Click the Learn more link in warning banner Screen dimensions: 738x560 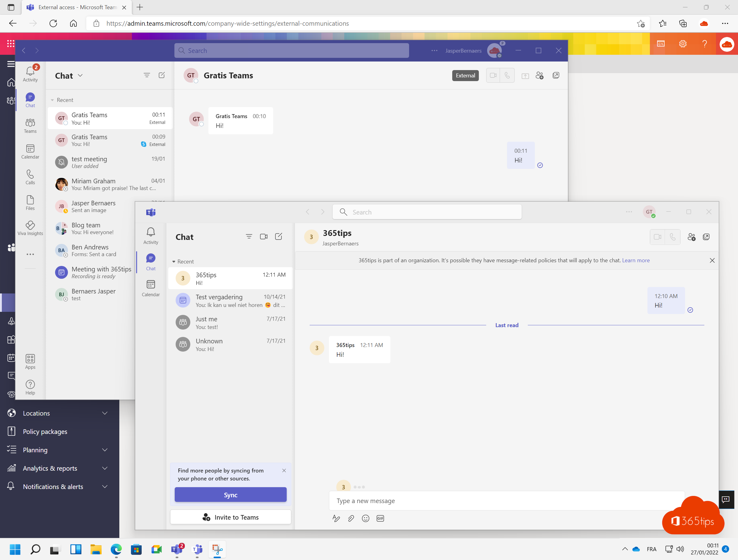636,260
